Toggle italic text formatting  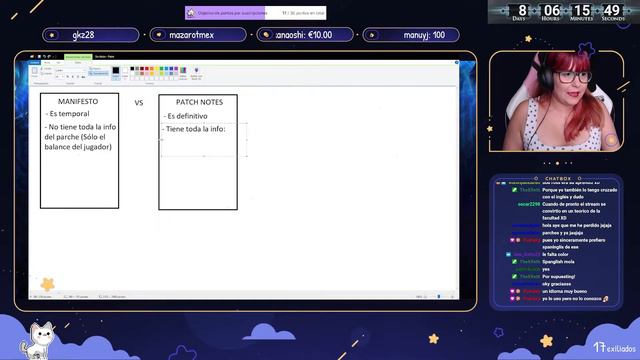73,77
